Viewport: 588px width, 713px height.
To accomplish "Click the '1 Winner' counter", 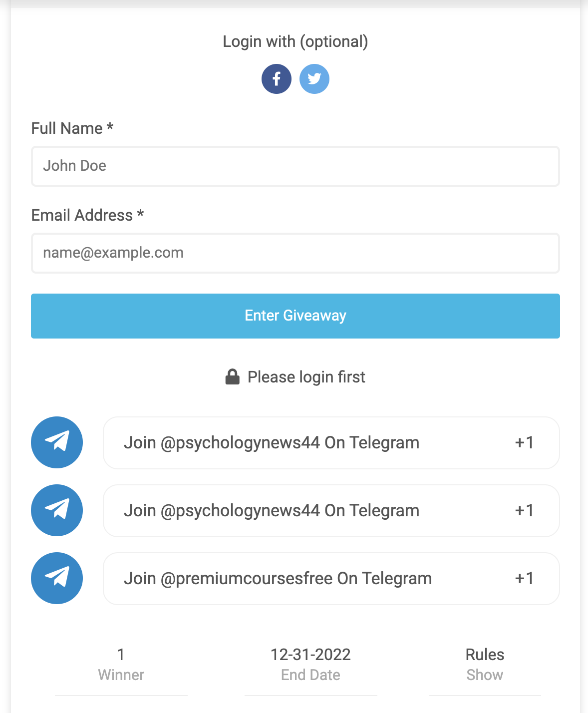I will pos(120,664).
